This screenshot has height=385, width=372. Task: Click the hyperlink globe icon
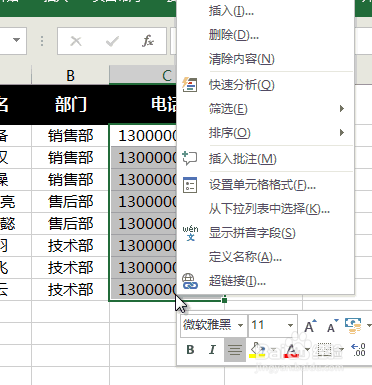[x=190, y=281]
